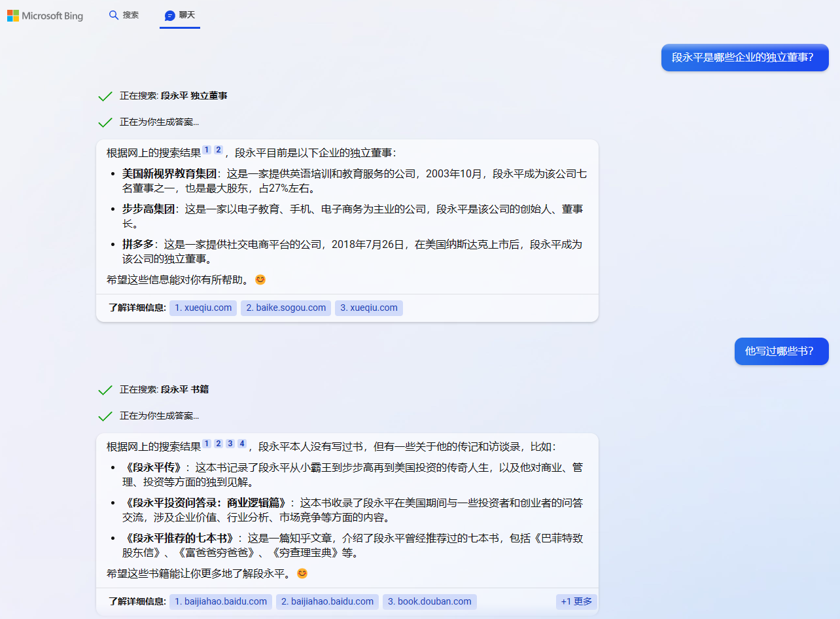This screenshot has width=840, height=619.
Task: Expand more sources with +1 更多
Action: coord(575,601)
